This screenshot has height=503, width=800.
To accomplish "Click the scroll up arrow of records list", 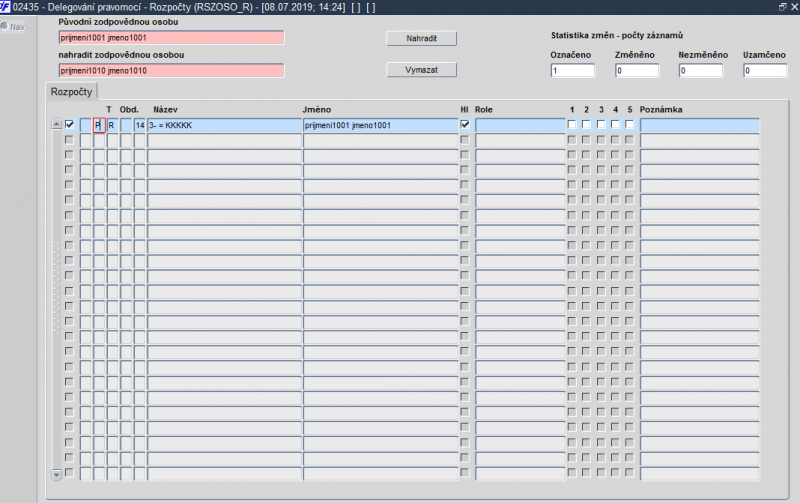I will point(57,124).
